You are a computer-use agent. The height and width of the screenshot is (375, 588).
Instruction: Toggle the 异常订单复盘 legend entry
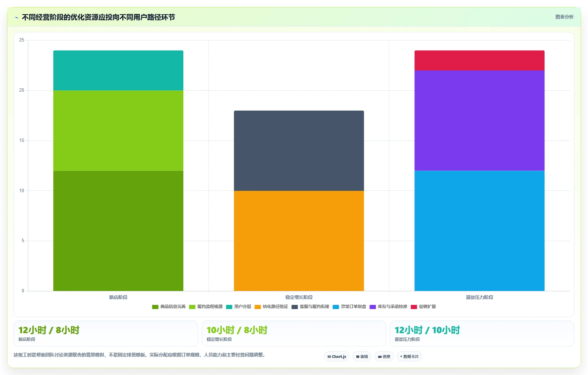tap(349, 307)
